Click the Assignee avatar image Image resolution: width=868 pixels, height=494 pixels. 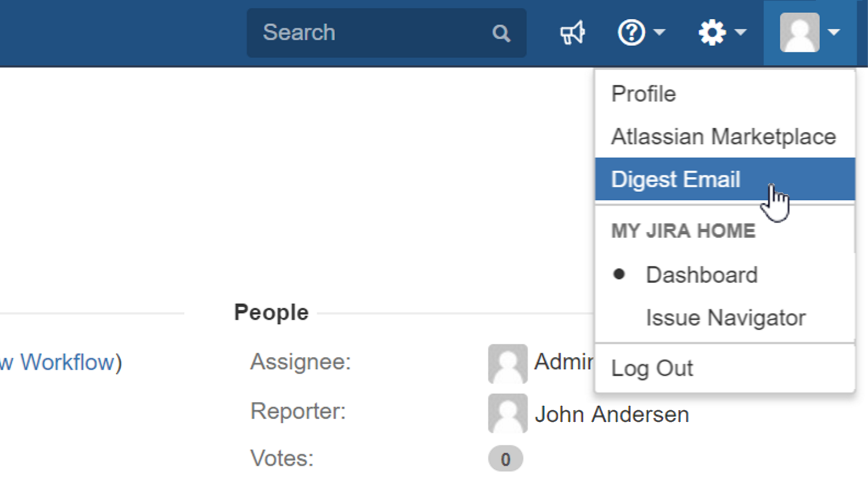coord(508,363)
